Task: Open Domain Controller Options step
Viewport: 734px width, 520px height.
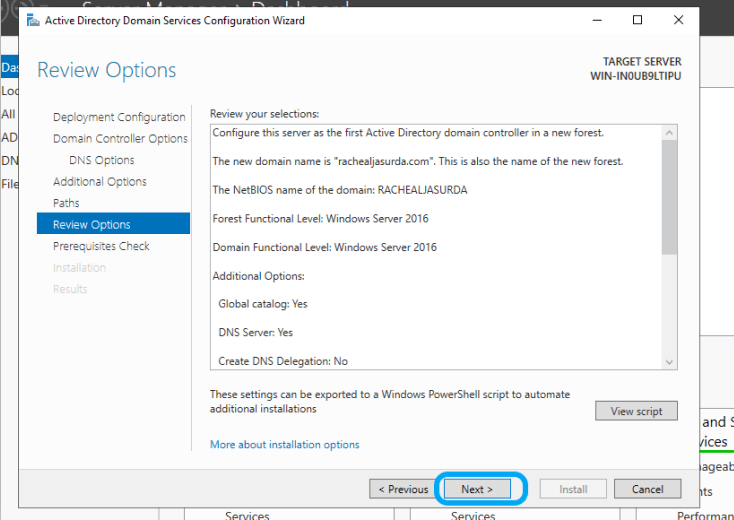Action: [x=120, y=139]
